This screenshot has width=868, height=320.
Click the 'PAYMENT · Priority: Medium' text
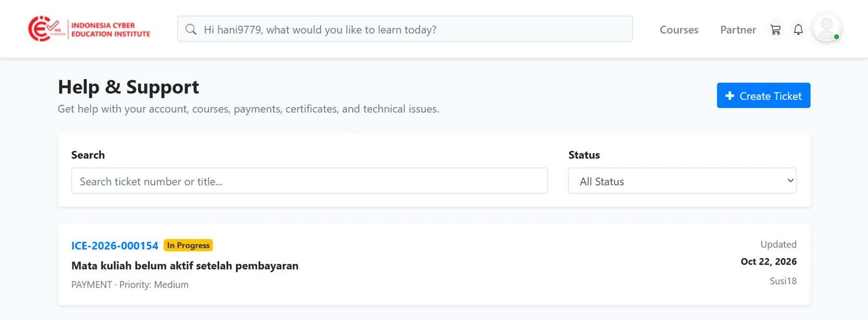pos(130,285)
